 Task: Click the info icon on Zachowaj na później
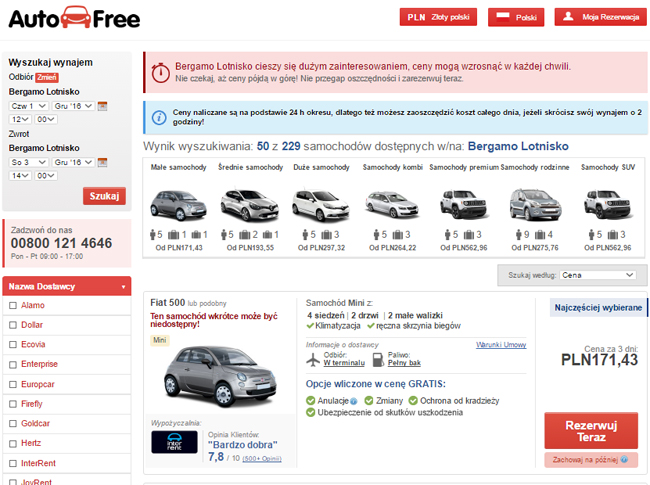(624, 459)
